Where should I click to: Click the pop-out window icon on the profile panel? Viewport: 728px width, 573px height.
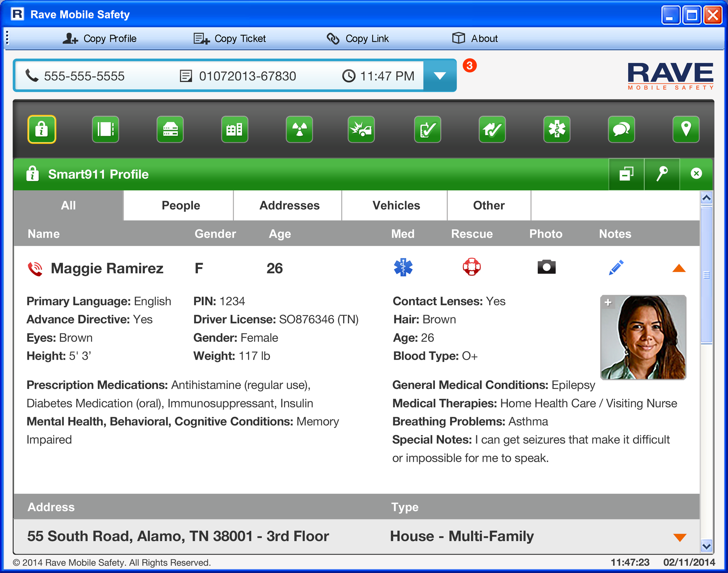[626, 174]
